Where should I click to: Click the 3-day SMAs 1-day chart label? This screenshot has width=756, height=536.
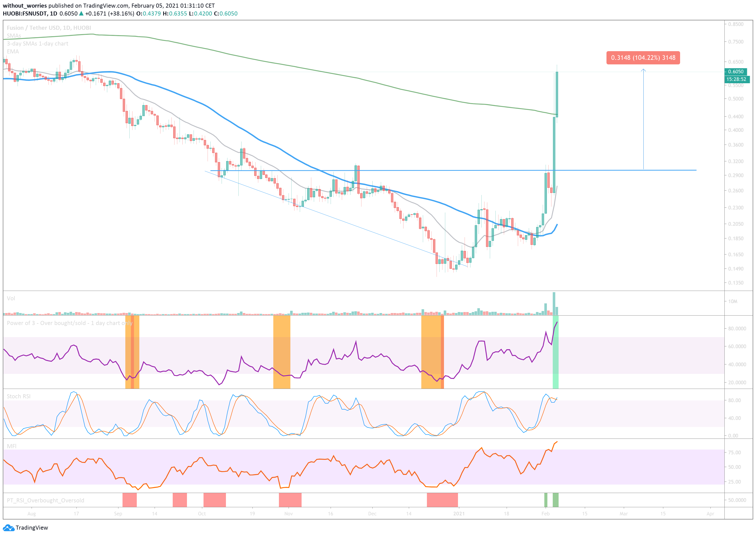pyautogui.click(x=38, y=44)
